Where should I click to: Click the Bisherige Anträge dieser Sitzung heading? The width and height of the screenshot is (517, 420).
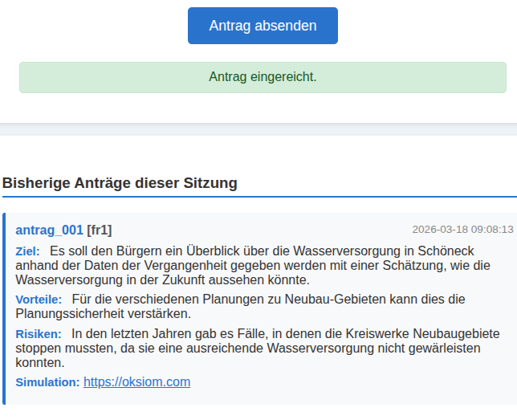120,182
